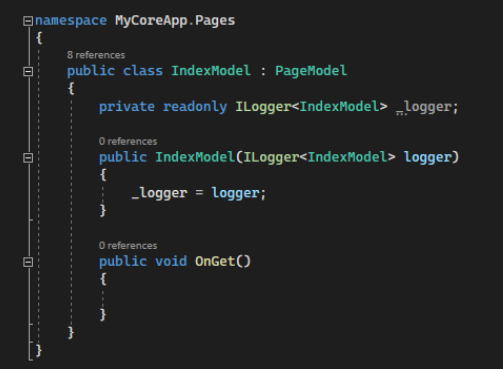The height and width of the screenshot is (369, 503).
Task: Open the 8 references CodeLens link
Action: [96, 55]
